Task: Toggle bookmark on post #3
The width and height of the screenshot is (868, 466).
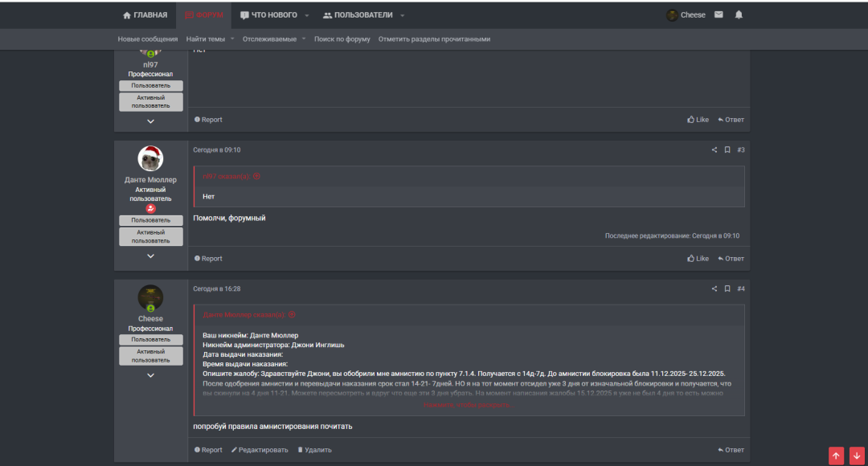Action: pos(727,150)
